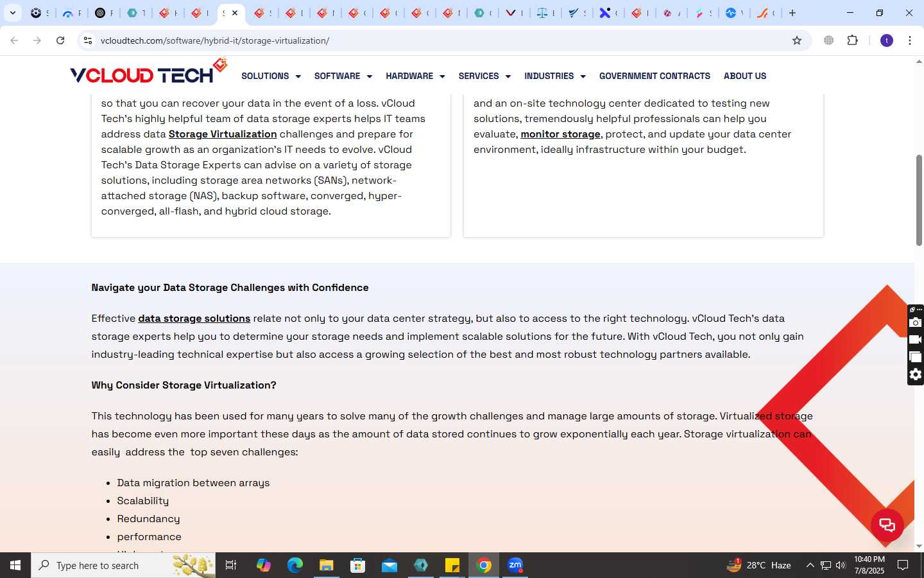The image size is (924, 578).
Task: Click the 'Scalability' bullet item
Action: pyautogui.click(x=143, y=501)
